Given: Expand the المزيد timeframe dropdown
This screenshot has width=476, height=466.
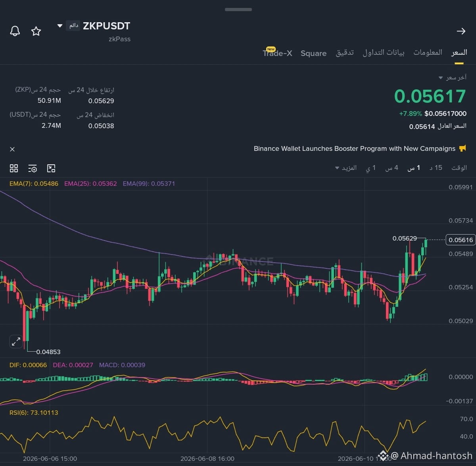Looking at the screenshot, I should pos(346,168).
